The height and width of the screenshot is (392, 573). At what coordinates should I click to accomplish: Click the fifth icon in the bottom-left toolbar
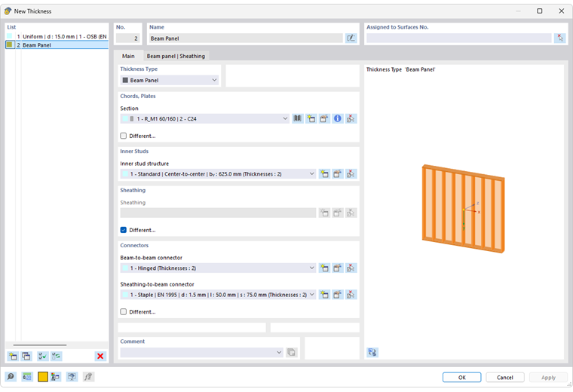tap(72, 377)
